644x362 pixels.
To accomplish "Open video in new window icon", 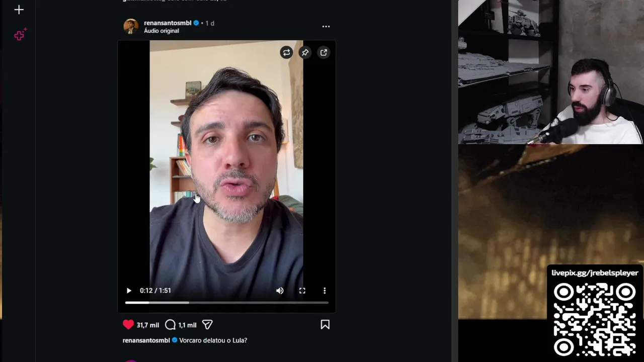I will coord(324,52).
